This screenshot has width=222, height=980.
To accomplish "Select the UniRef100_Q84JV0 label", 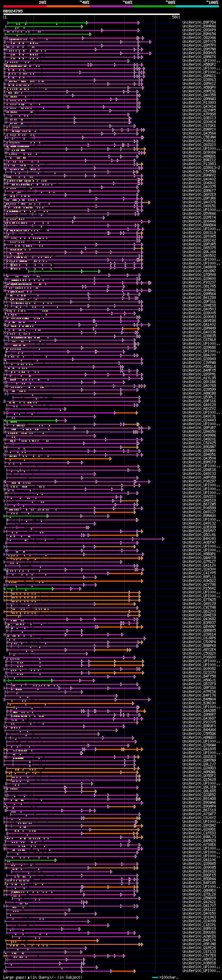I will 199,355.
